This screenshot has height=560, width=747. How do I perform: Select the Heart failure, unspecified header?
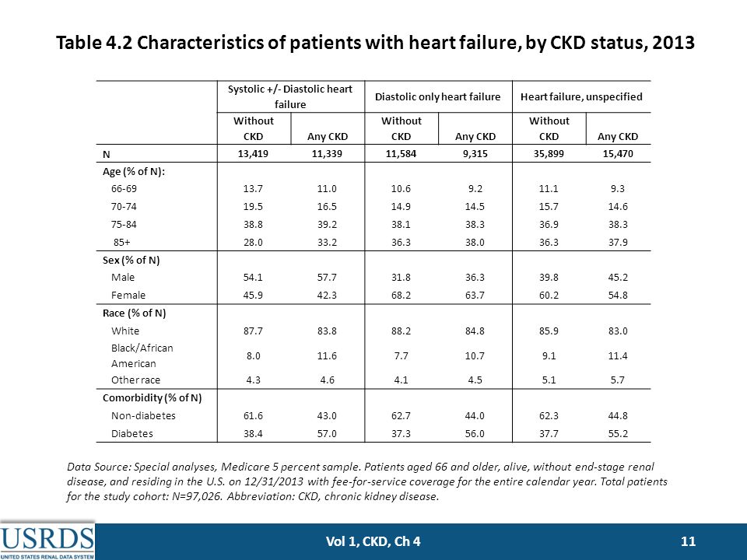[x=581, y=96]
